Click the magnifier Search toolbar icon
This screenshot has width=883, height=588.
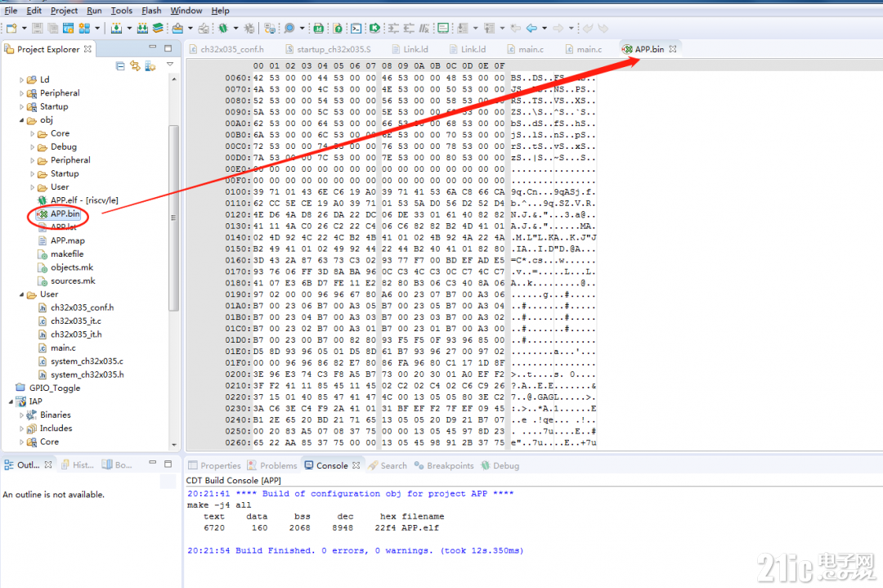[289, 28]
